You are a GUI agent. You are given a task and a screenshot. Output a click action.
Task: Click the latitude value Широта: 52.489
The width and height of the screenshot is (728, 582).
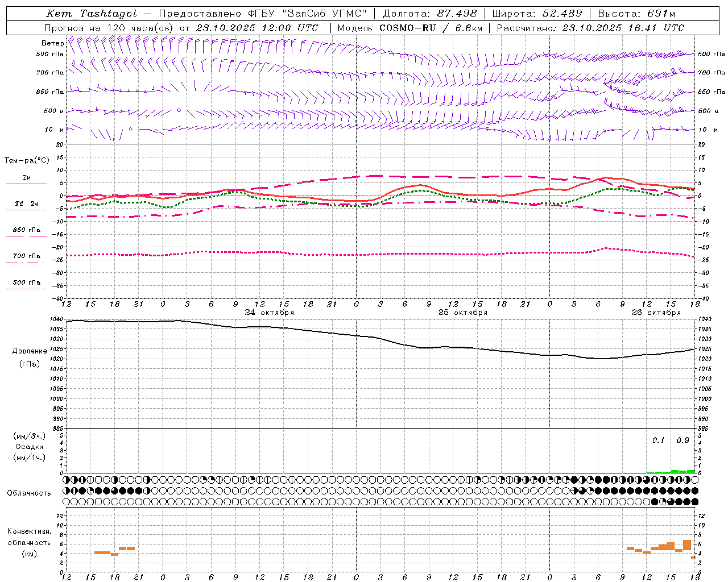(537, 14)
